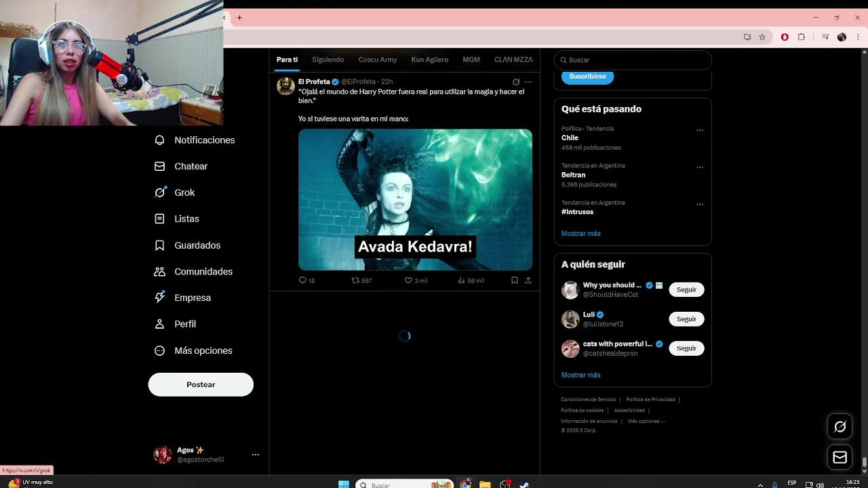Open Chrome extensions puzzle icon
Screen dimensions: 868x488
pos(801,37)
